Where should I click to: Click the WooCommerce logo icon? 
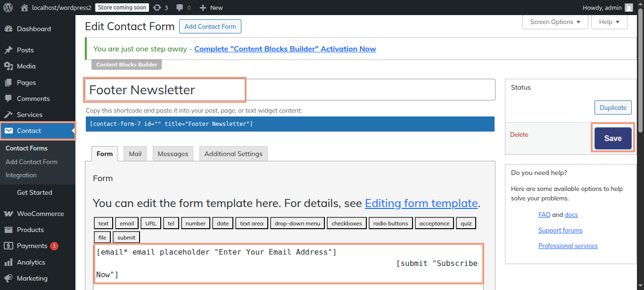[x=8, y=214]
